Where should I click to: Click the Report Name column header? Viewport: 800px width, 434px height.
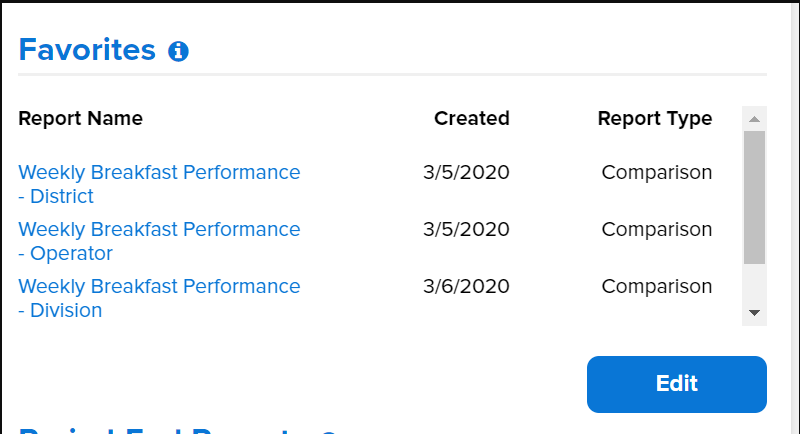point(80,119)
